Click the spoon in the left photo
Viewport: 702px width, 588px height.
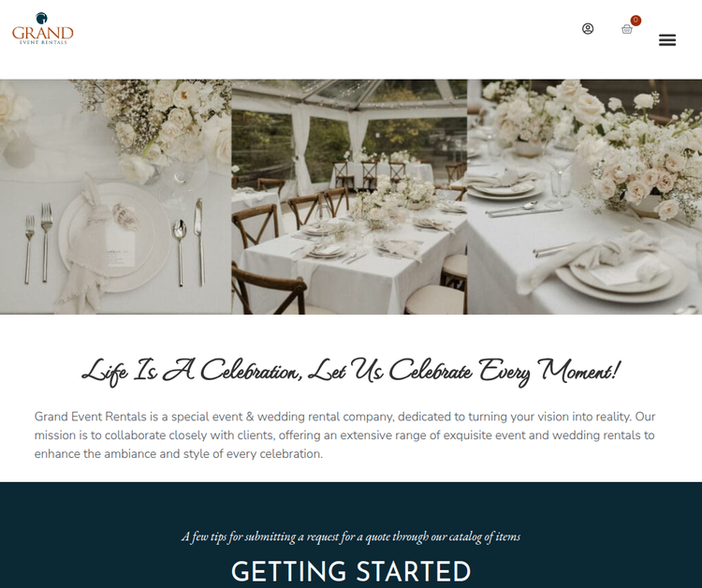click(x=180, y=252)
